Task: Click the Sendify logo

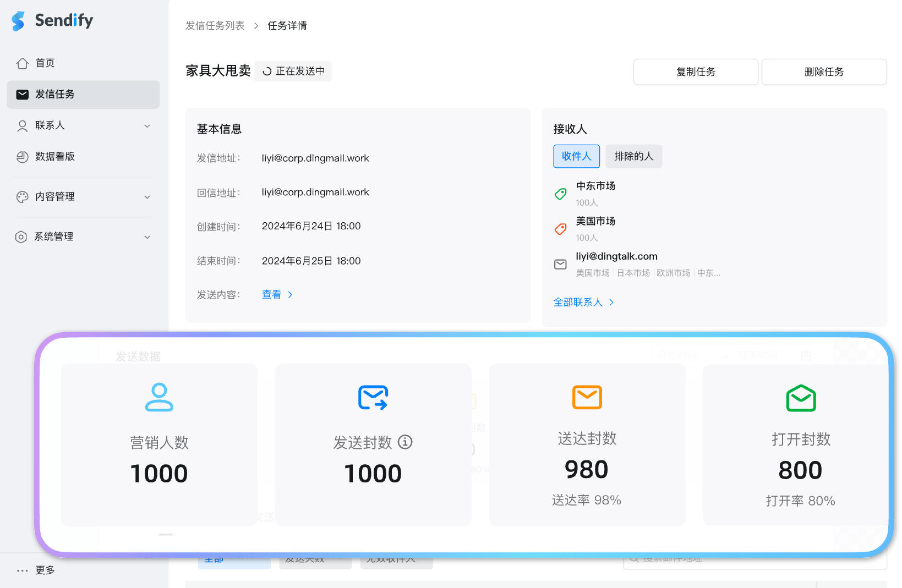Action: [x=51, y=20]
